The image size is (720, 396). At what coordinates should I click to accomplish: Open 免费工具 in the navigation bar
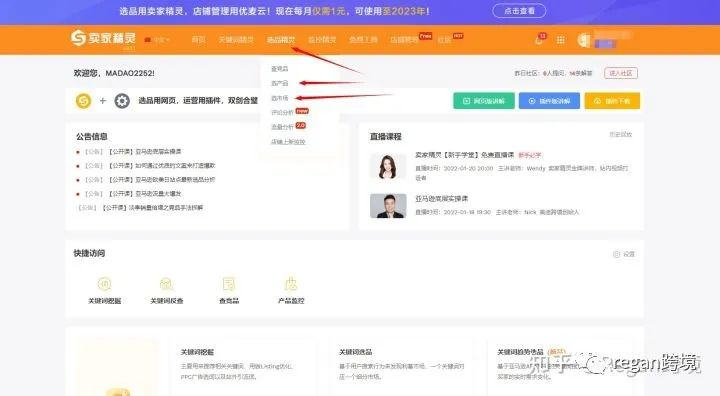point(363,40)
